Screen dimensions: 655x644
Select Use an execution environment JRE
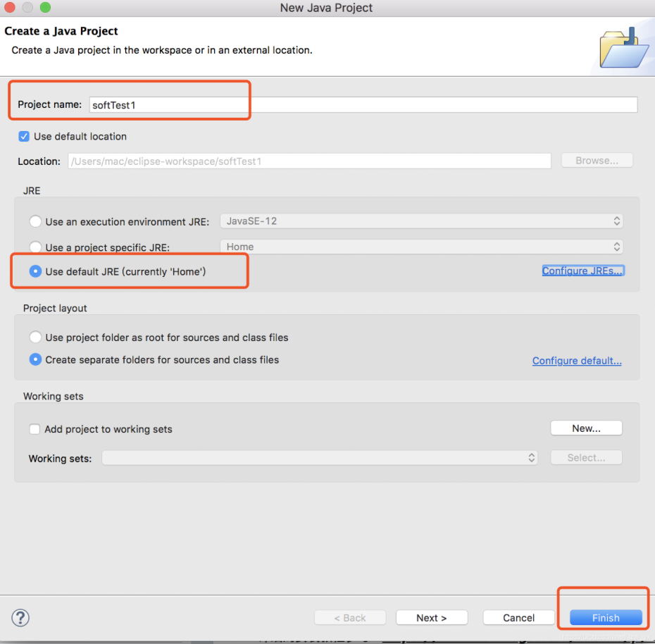[x=35, y=221]
